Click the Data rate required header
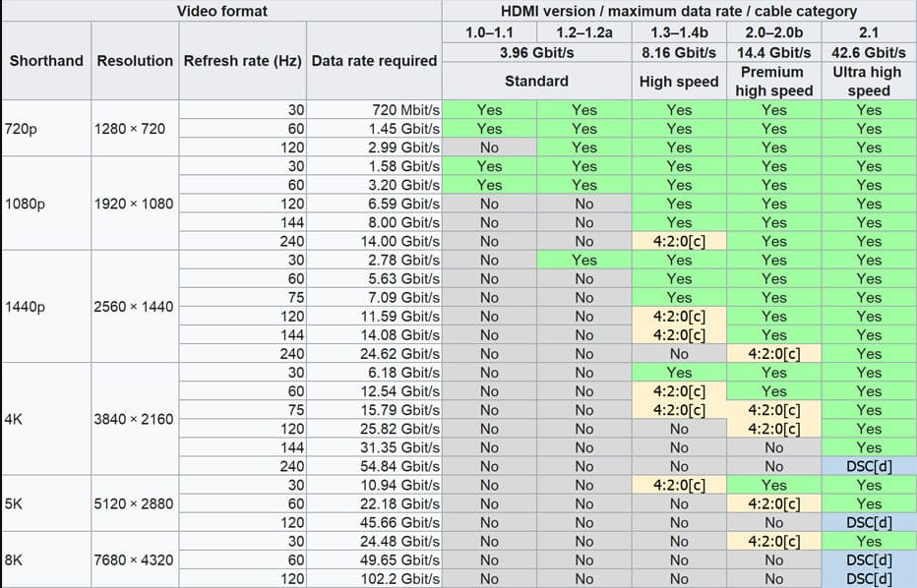This screenshot has width=917, height=588. [x=374, y=61]
